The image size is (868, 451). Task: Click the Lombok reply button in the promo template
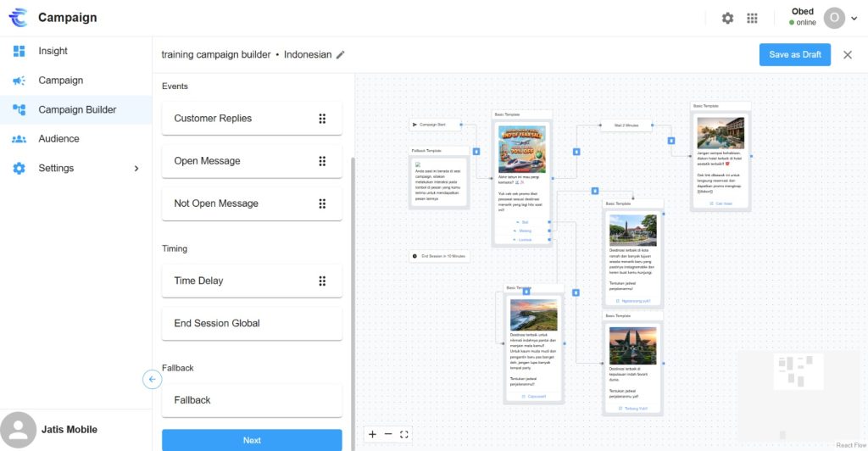(x=522, y=240)
